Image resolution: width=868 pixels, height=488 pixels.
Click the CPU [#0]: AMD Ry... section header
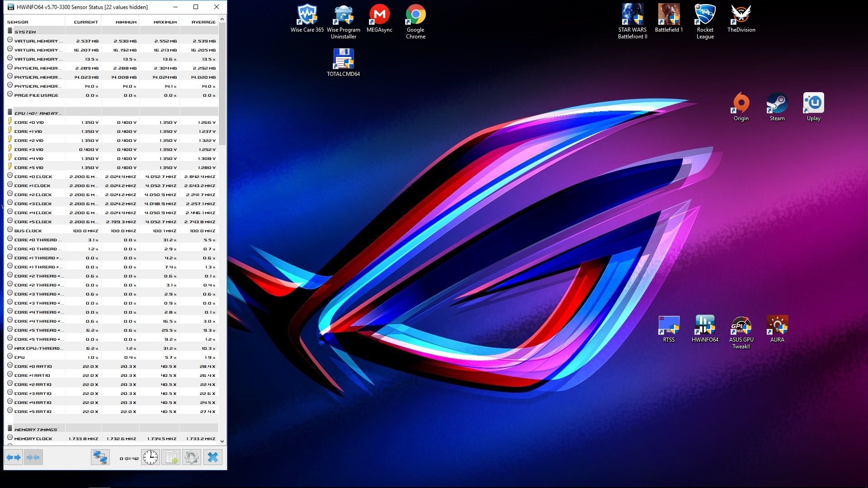[x=112, y=113]
